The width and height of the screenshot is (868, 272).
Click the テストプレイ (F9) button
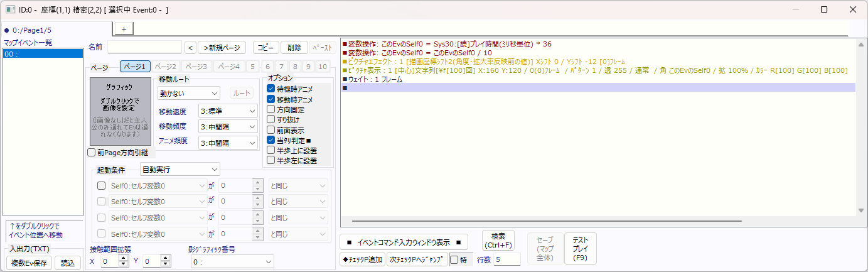click(581, 248)
